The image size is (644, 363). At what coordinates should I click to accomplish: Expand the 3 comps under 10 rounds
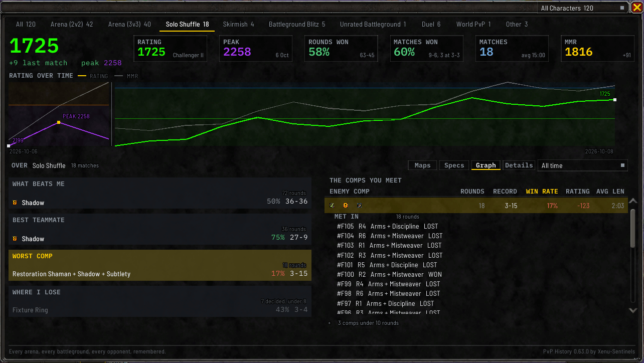coord(364,323)
